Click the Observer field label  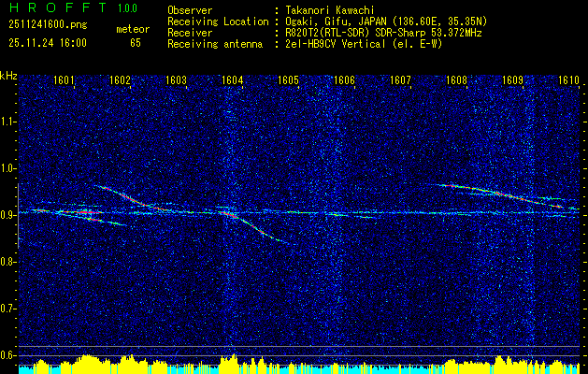190,10
